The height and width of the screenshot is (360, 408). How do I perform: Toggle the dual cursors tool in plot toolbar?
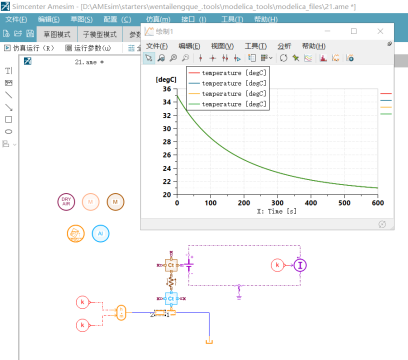pyautogui.click(x=225, y=58)
